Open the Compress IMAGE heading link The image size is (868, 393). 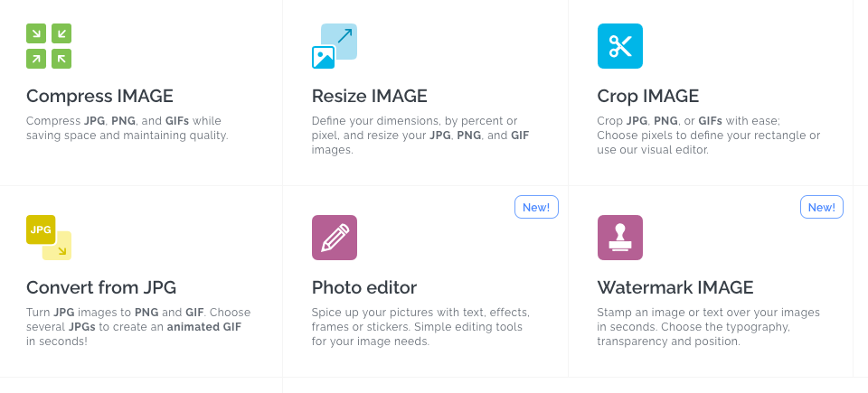(x=99, y=97)
